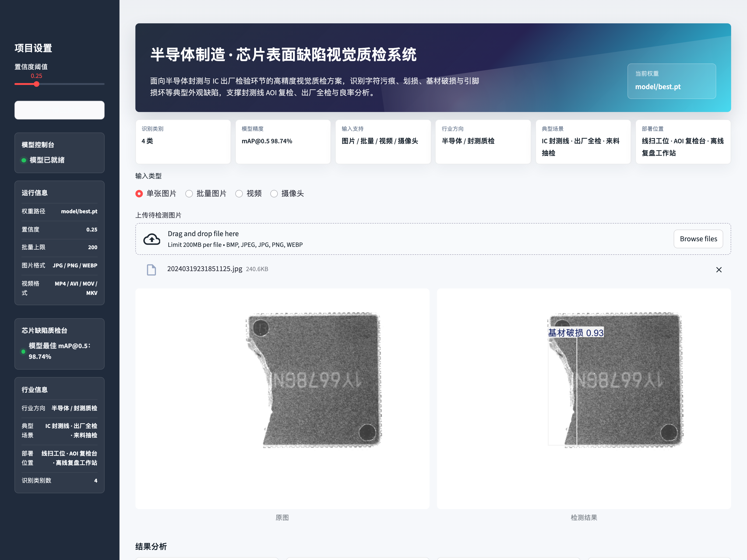Click the 批量上限 200 row
Screen dimensions: 747x560
pyautogui.click(x=60, y=247)
